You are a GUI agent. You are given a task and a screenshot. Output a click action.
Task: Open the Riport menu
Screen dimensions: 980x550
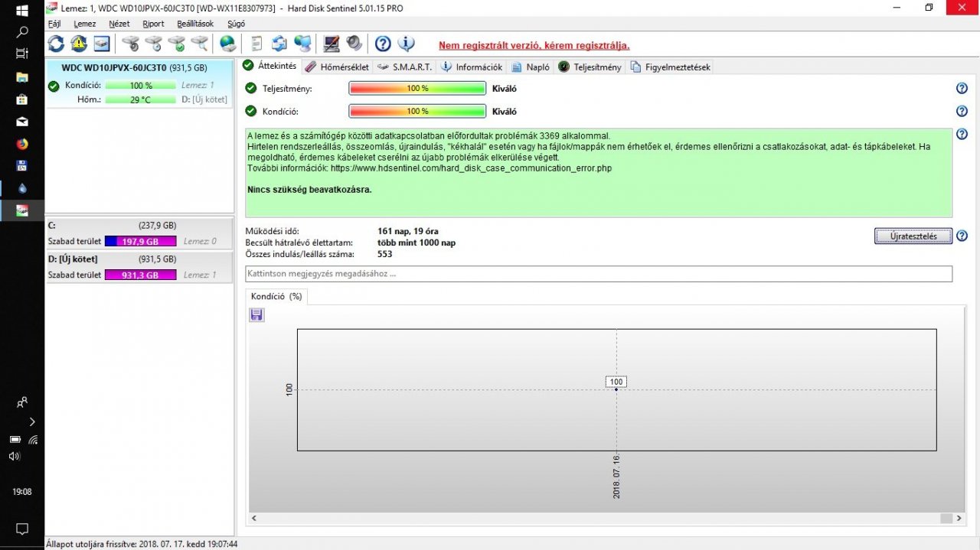coord(153,24)
